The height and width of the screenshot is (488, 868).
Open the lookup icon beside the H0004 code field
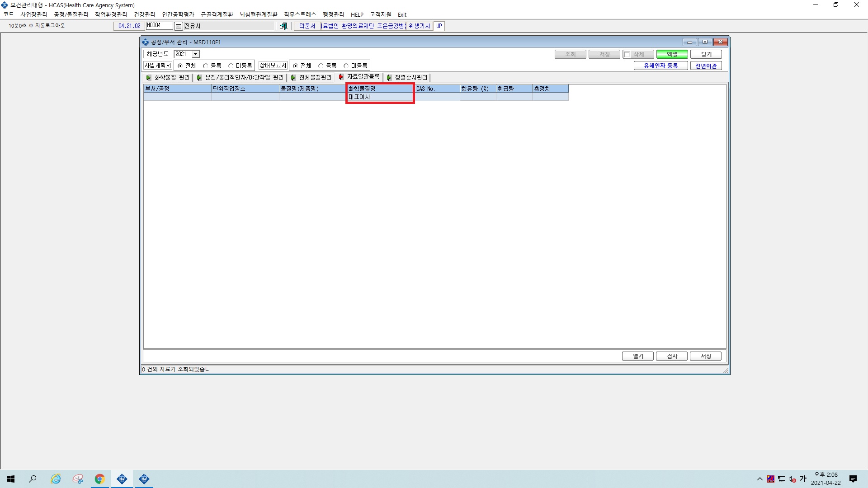coord(179,26)
